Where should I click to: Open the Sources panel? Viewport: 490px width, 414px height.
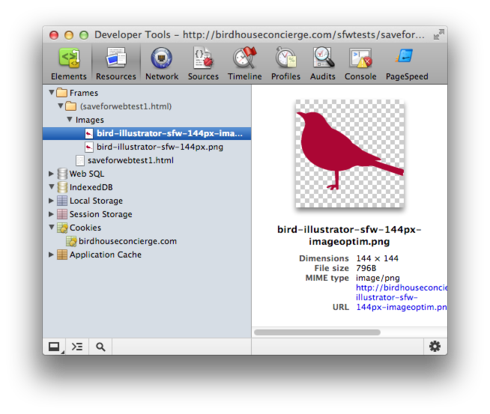(x=203, y=64)
